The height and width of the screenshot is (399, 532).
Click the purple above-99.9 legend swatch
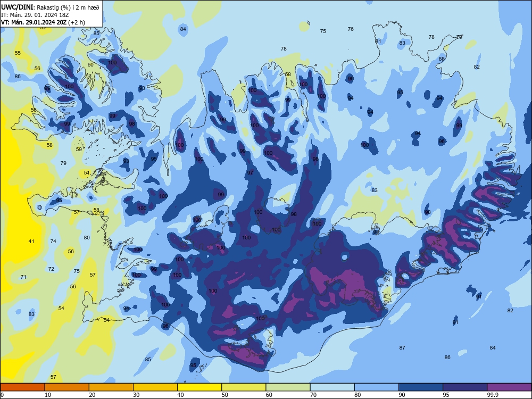[509, 387]
